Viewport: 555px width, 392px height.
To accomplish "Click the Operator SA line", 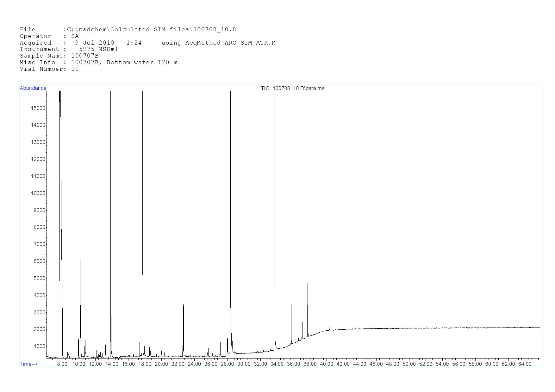I will (49, 36).
